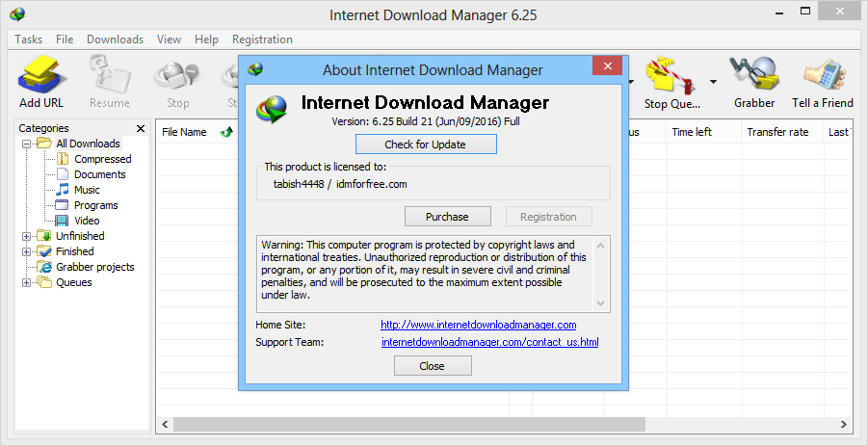Click the Video filmstrip category icon
868x446 pixels.
(64, 221)
